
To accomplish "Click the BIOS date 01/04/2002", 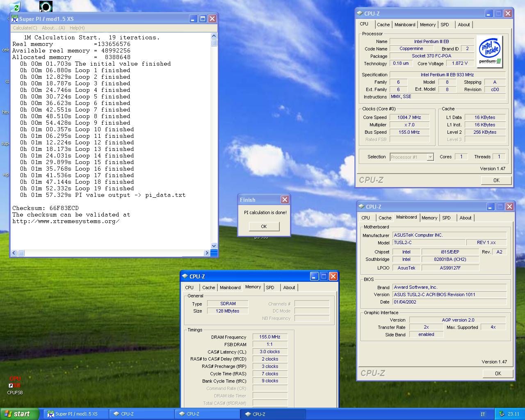I will (450, 302).
